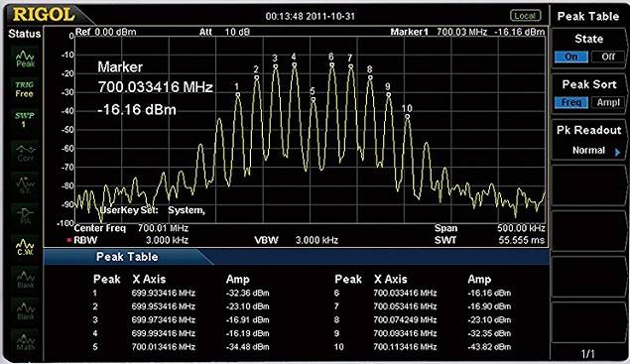Select the TRIG Free status icon
630x364 pixels.
pos(24,89)
